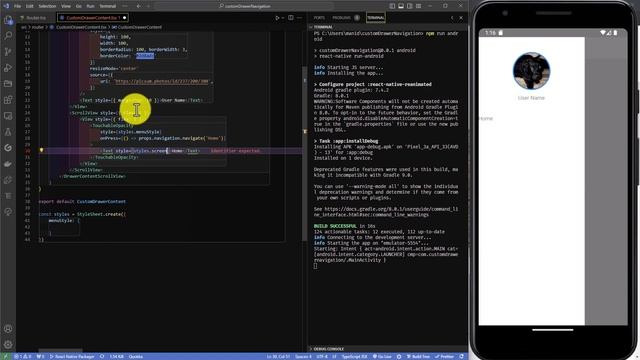
Task: Open Source Control view in activity bar
Action: pos(8,52)
